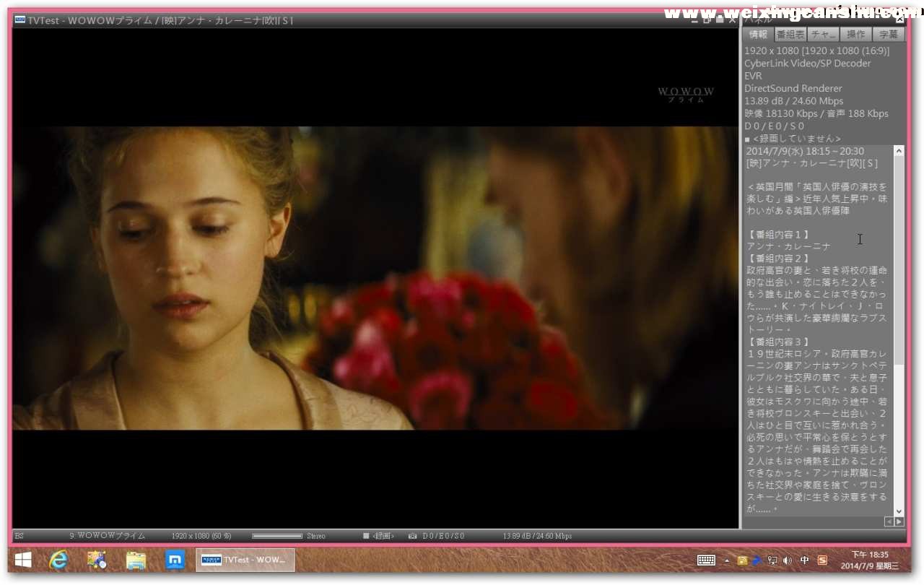Go to next program with right arrow button
The width and height of the screenshot is (924, 585).
point(899,521)
